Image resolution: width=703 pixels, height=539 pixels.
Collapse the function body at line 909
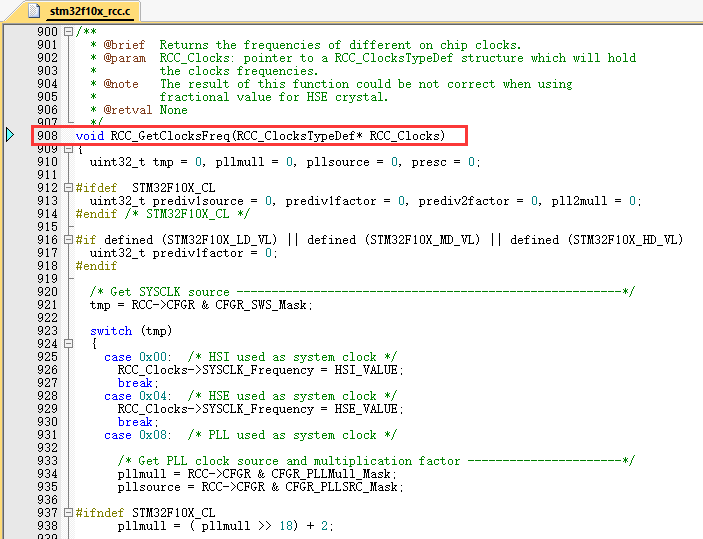[x=69, y=149]
